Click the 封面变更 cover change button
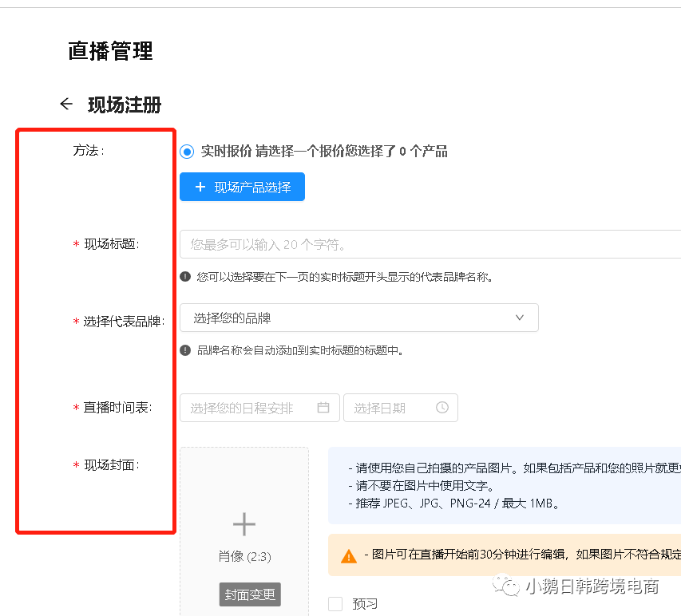The image size is (681, 616). [250, 594]
